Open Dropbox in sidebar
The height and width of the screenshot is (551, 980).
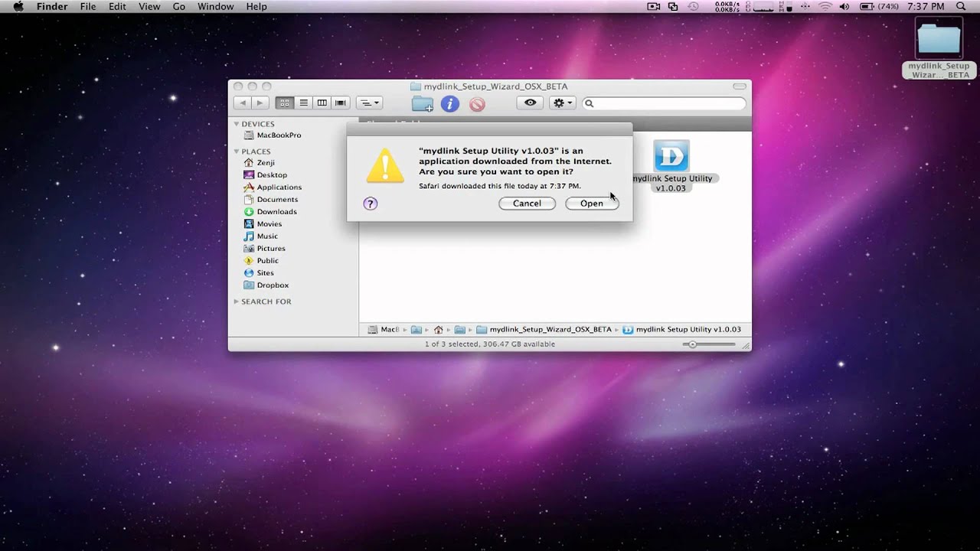266,285
